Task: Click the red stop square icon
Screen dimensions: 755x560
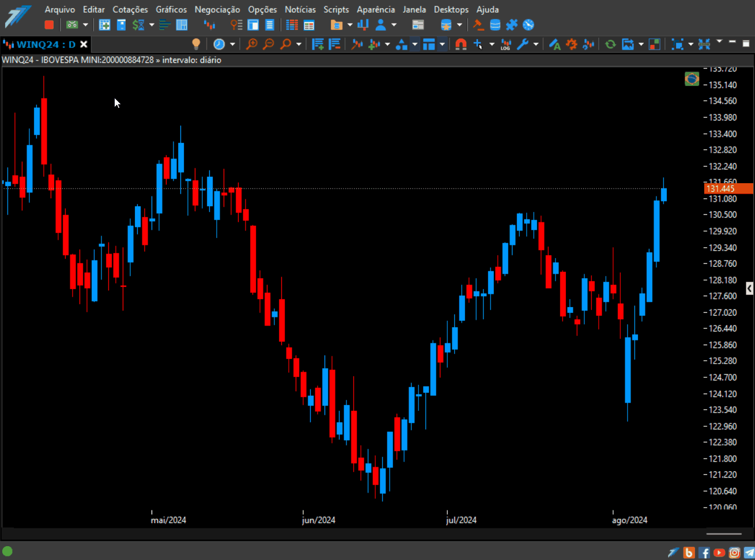Action: tap(49, 25)
